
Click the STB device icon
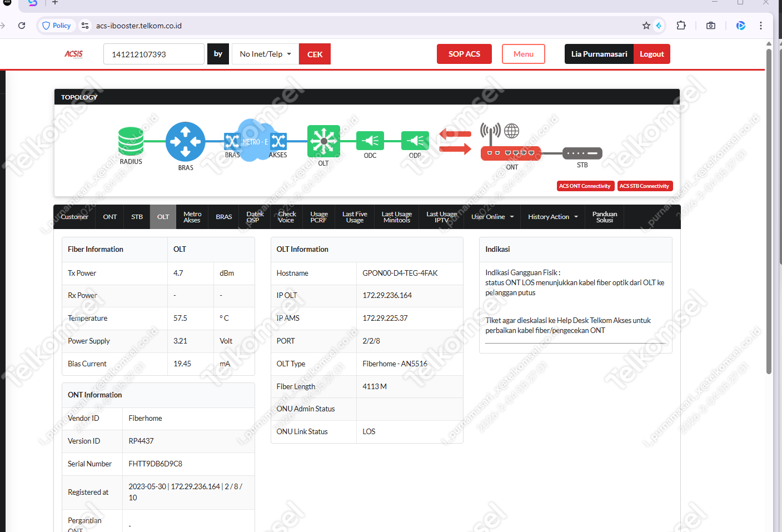(582, 153)
